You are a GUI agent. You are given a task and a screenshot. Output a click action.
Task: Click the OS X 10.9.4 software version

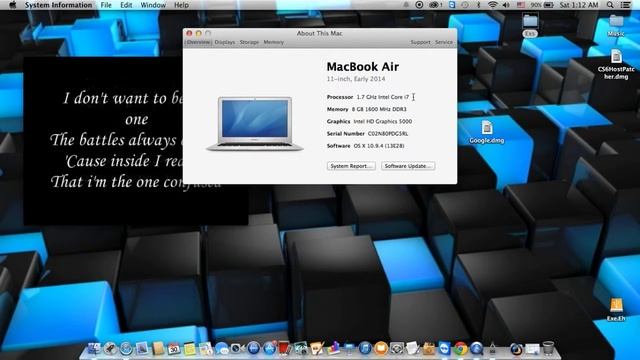379,146
